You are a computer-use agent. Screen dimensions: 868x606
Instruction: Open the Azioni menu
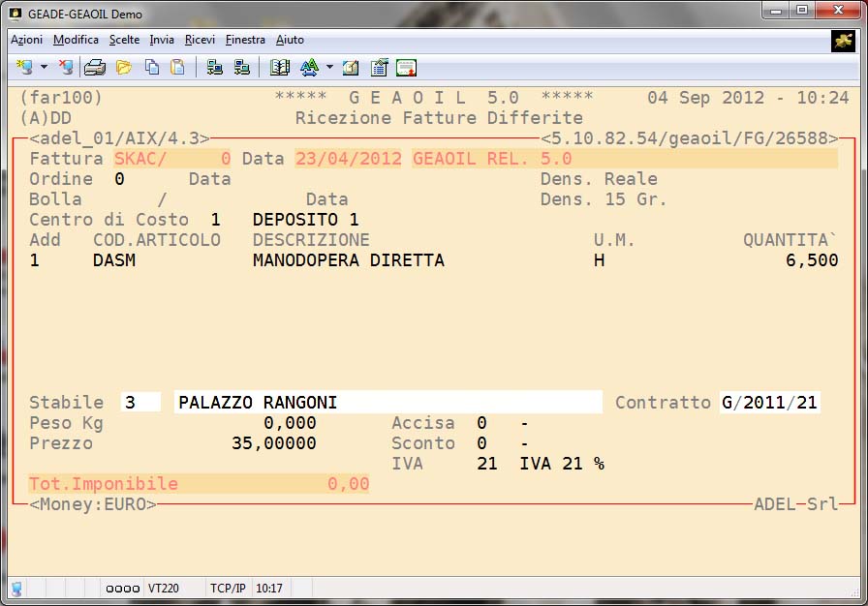click(27, 40)
